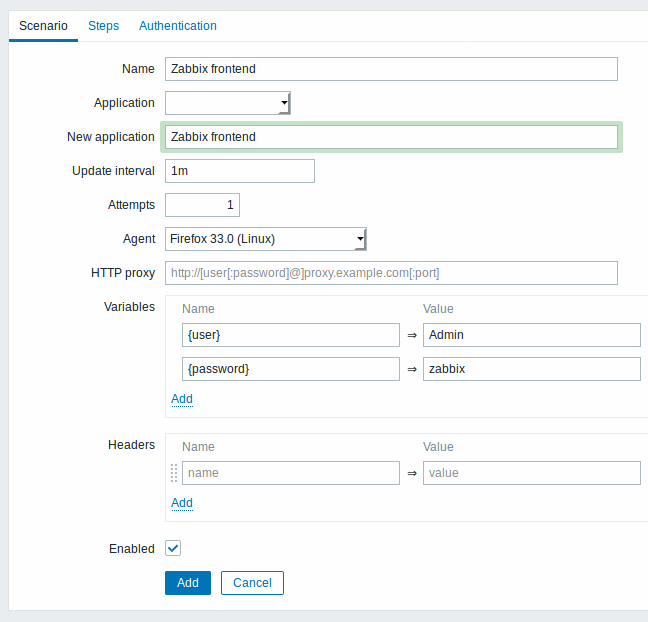Click the arrow between {user} and Admin
Viewport: 648px width, 622px height.
(412, 335)
